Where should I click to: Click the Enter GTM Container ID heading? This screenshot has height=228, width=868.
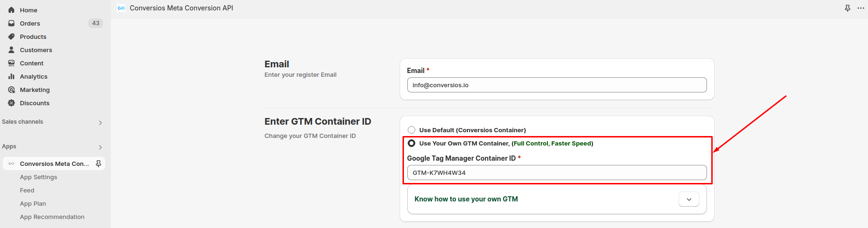(318, 121)
